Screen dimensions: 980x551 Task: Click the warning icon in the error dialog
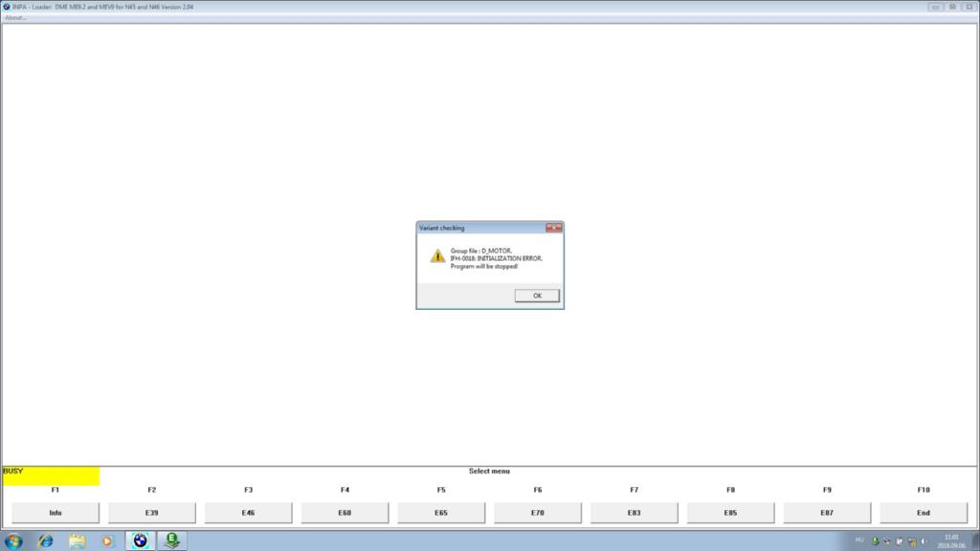437,256
